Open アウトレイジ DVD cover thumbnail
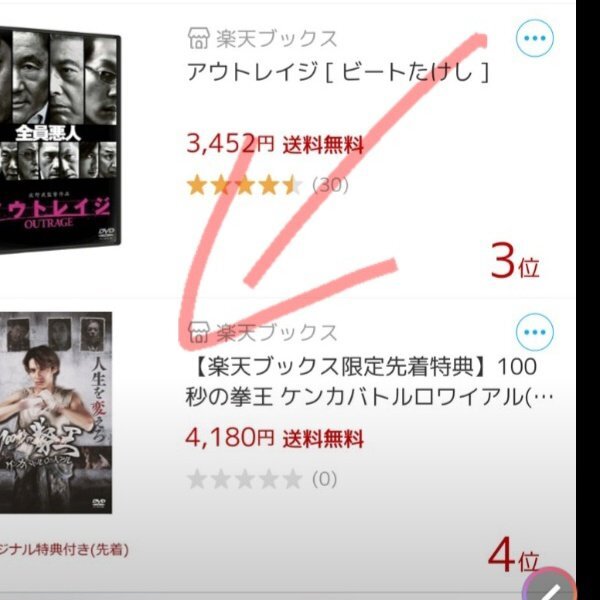The width and height of the screenshot is (600, 600). click(60, 141)
